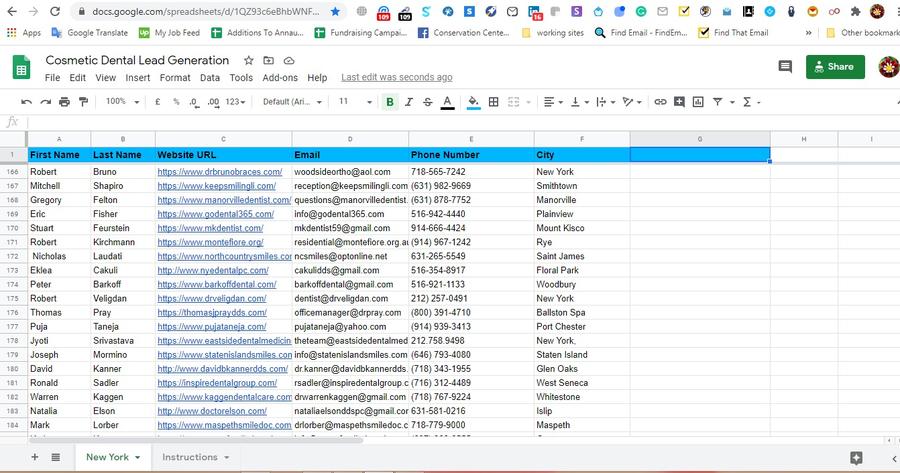Open text wrapping dropdown
The width and height of the screenshot is (900, 473).
click(x=606, y=102)
